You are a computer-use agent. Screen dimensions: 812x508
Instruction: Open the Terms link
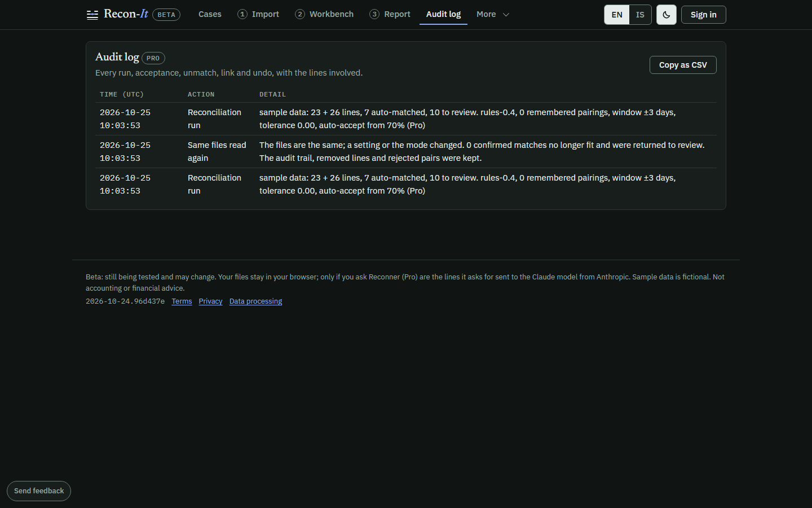[x=182, y=301]
